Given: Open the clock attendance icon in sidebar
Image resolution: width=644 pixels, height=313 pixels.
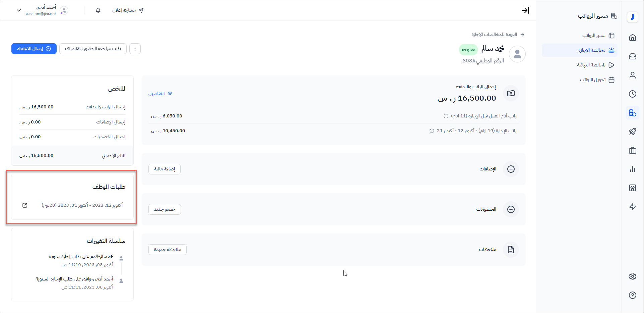Looking at the screenshot, I should (632, 94).
